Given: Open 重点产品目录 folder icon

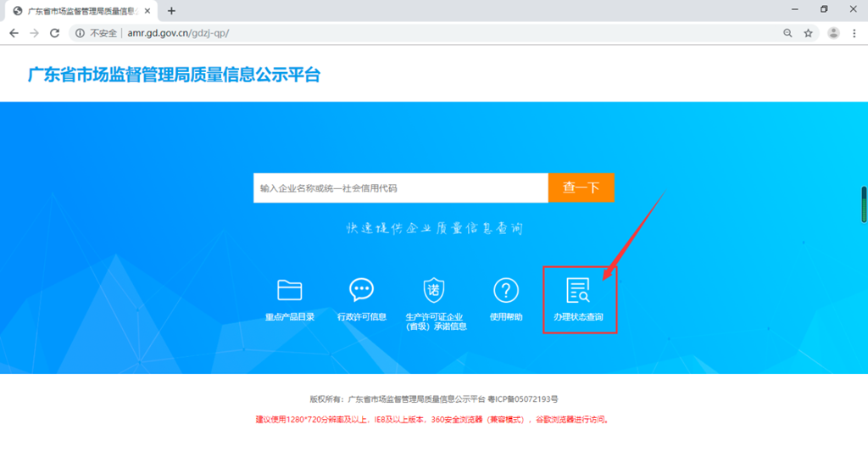Looking at the screenshot, I should tap(289, 291).
